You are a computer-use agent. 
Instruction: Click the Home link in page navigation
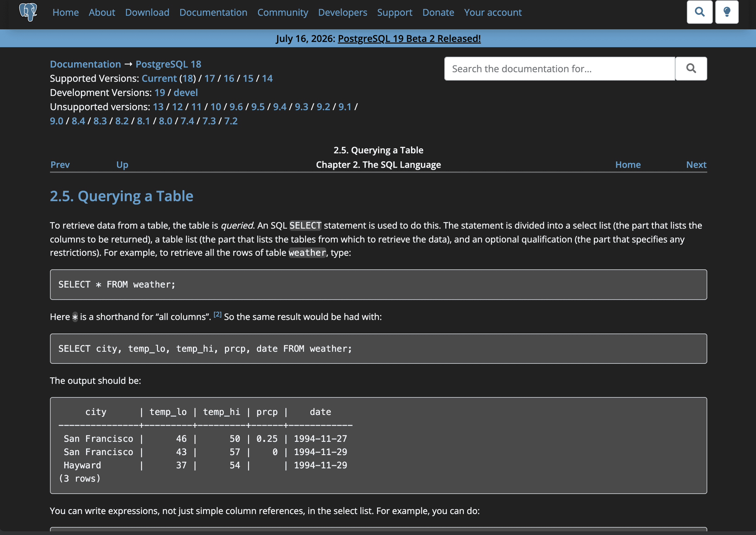[x=628, y=165]
